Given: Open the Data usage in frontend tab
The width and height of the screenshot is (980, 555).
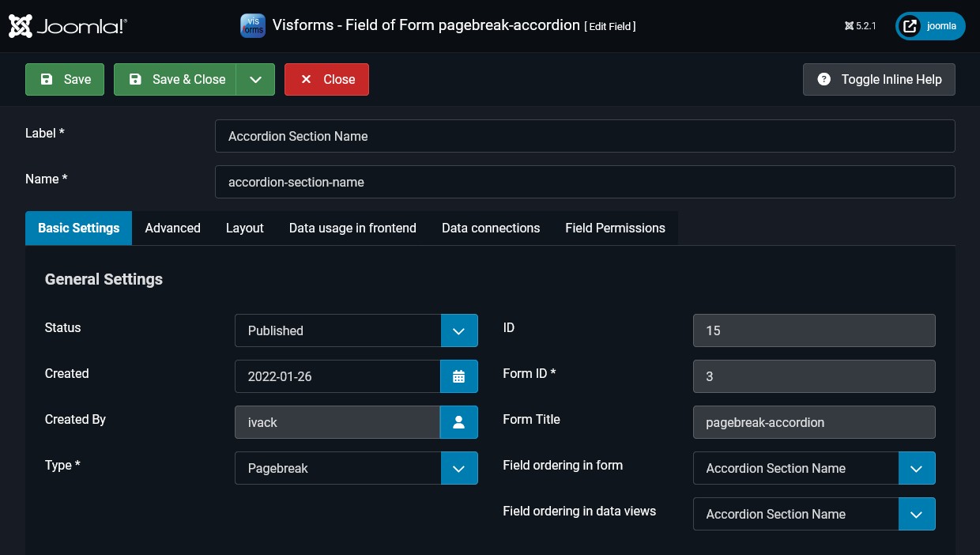Looking at the screenshot, I should click(352, 228).
